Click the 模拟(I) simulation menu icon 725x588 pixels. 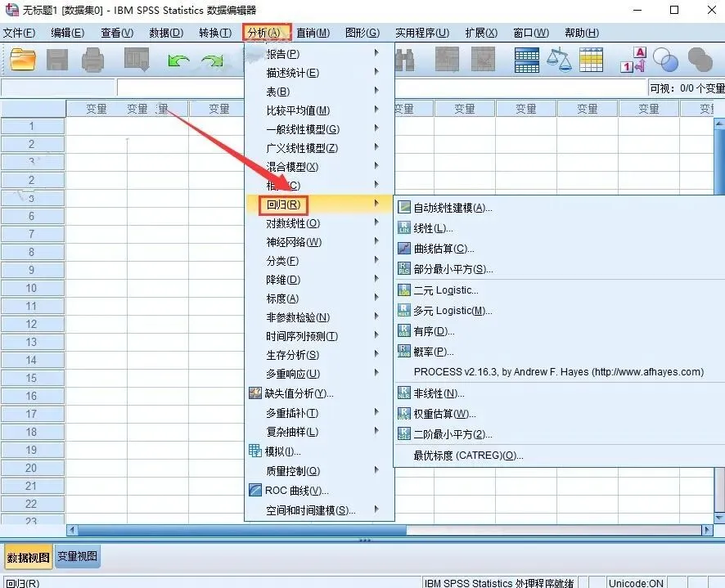point(255,451)
